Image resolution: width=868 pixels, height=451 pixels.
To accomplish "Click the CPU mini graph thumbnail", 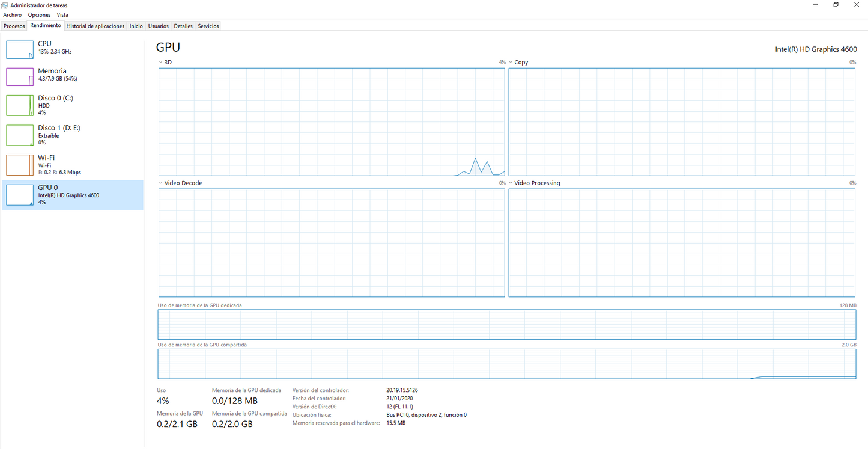I will pyautogui.click(x=20, y=50).
